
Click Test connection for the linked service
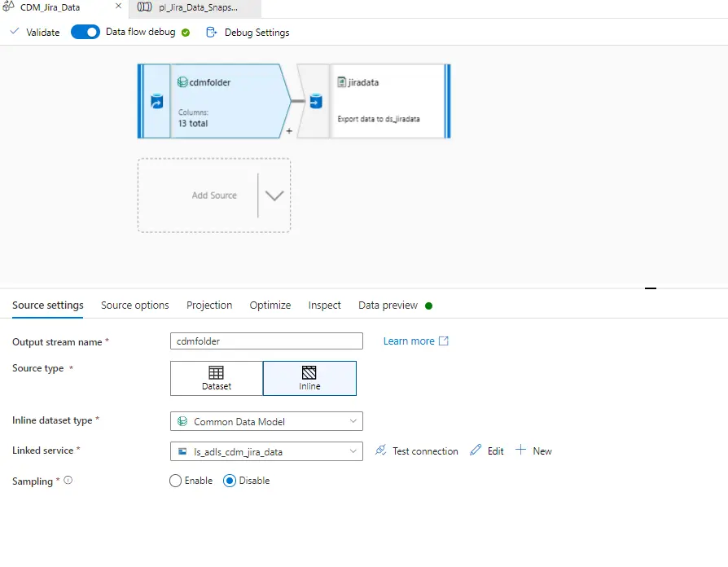coord(416,451)
